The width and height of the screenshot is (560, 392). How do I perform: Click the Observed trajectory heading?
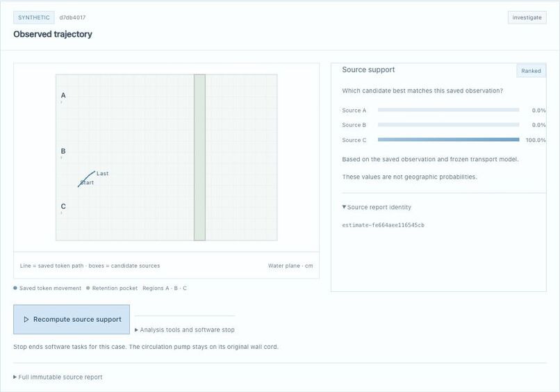[53, 34]
